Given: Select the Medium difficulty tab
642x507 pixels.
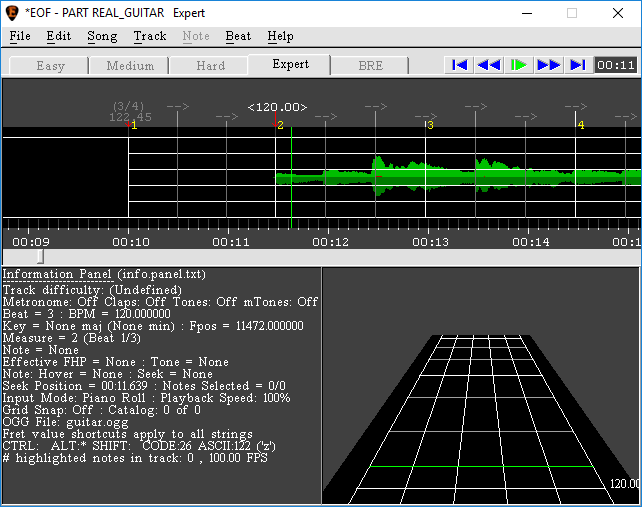Looking at the screenshot, I should [129, 66].
